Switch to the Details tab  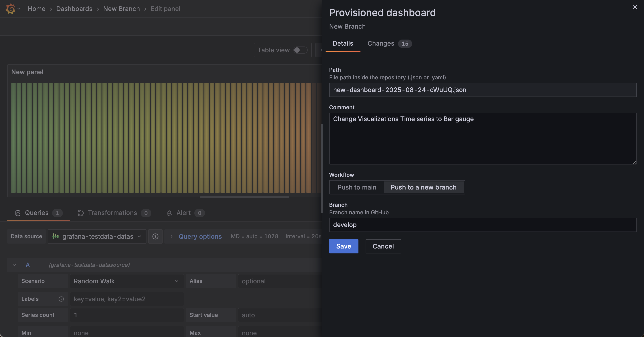(343, 44)
